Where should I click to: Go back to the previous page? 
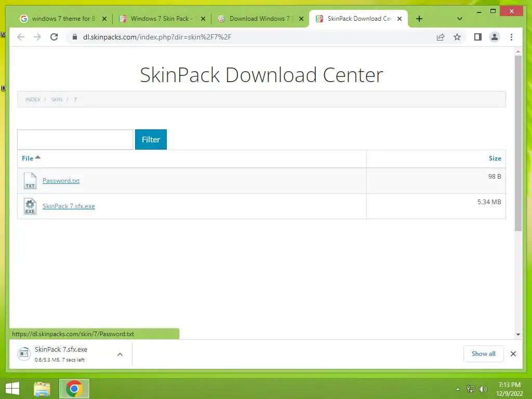tap(21, 37)
